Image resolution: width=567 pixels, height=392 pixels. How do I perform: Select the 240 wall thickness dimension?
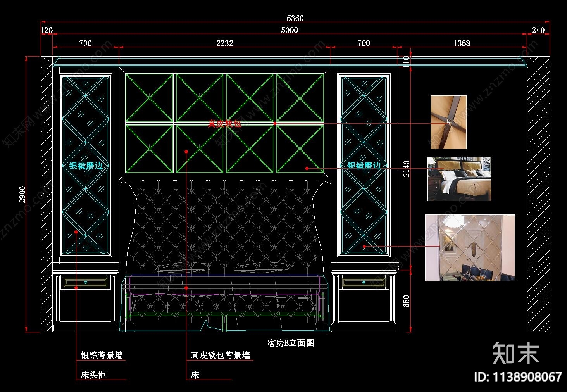pos(538,30)
